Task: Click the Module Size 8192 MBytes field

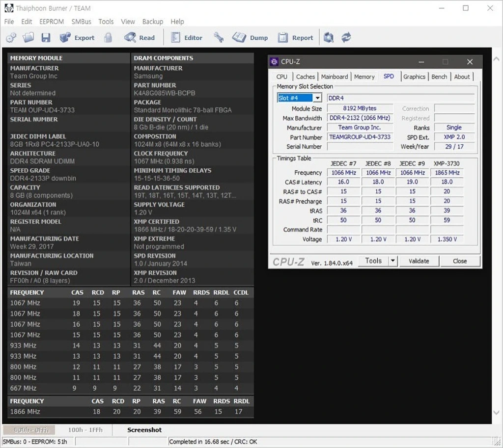Action: tap(360, 108)
